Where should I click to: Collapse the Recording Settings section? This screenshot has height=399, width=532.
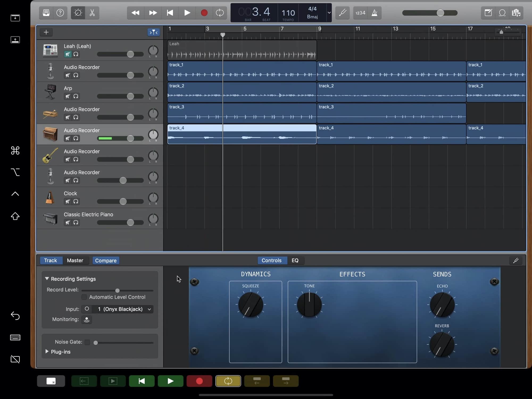tap(47, 279)
